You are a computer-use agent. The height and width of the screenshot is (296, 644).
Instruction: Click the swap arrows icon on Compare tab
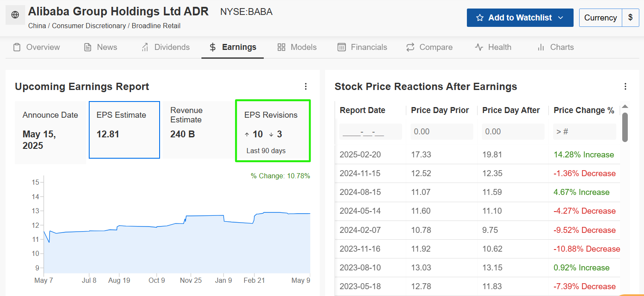[410, 47]
